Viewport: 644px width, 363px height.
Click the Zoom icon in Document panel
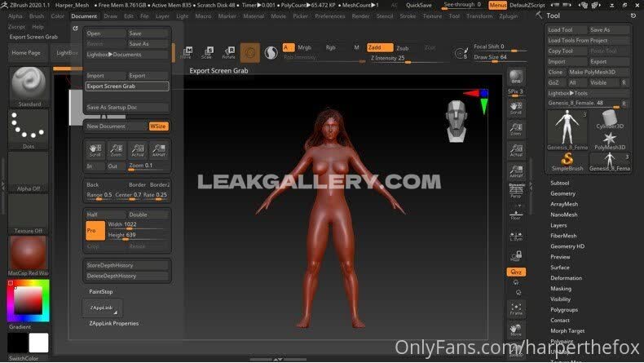pos(117,150)
